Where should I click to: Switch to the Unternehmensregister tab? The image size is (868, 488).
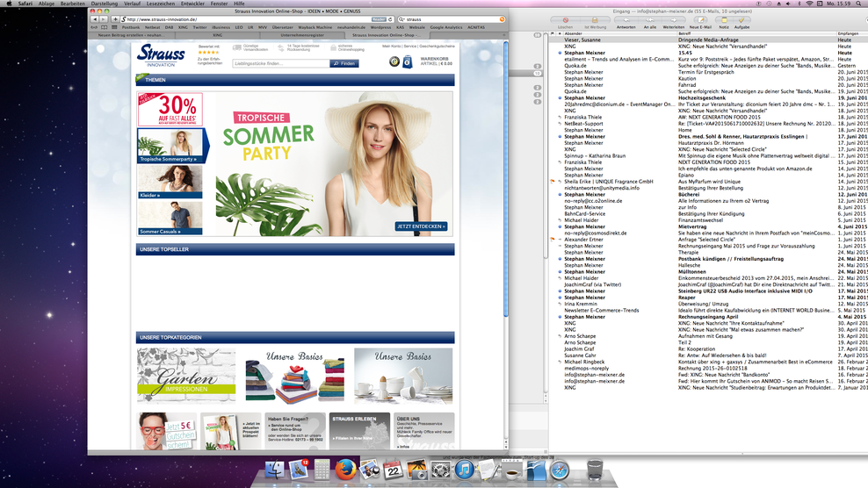tap(302, 35)
